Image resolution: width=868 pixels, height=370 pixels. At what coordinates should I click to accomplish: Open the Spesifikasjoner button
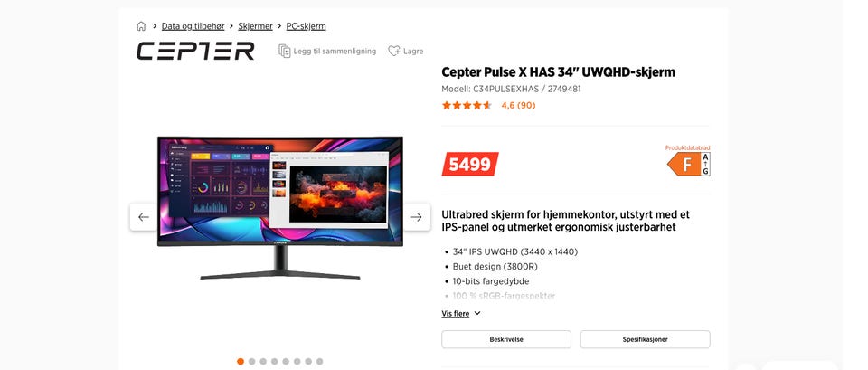click(645, 339)
